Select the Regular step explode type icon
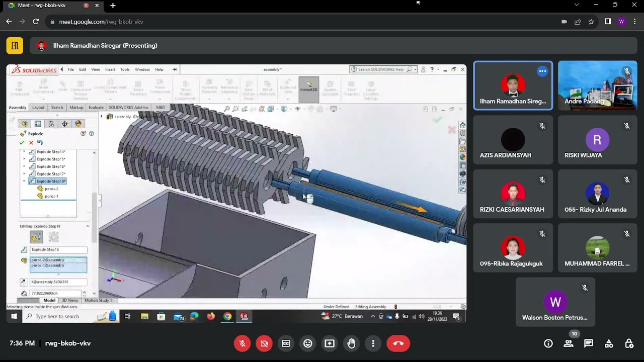 tap(36, 237)
